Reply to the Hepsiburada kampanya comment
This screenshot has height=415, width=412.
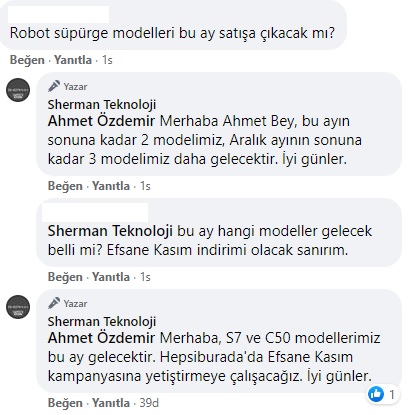(x=111, y=403)
